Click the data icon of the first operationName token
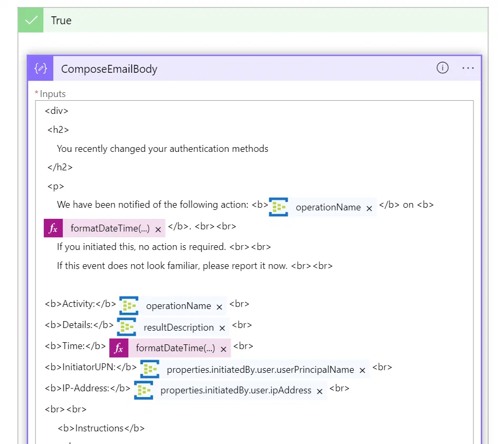This screenshot has height=444, width=504. (278, 207)
